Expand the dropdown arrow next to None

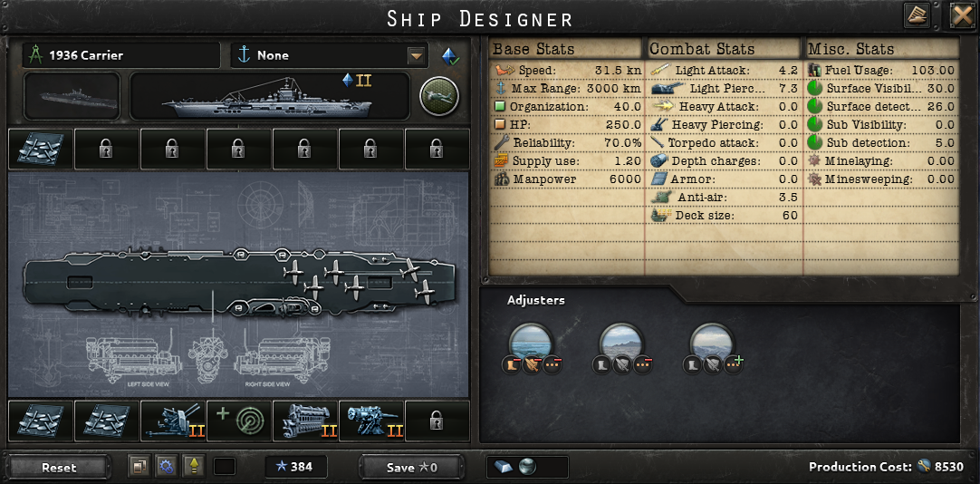click(417, 55)
